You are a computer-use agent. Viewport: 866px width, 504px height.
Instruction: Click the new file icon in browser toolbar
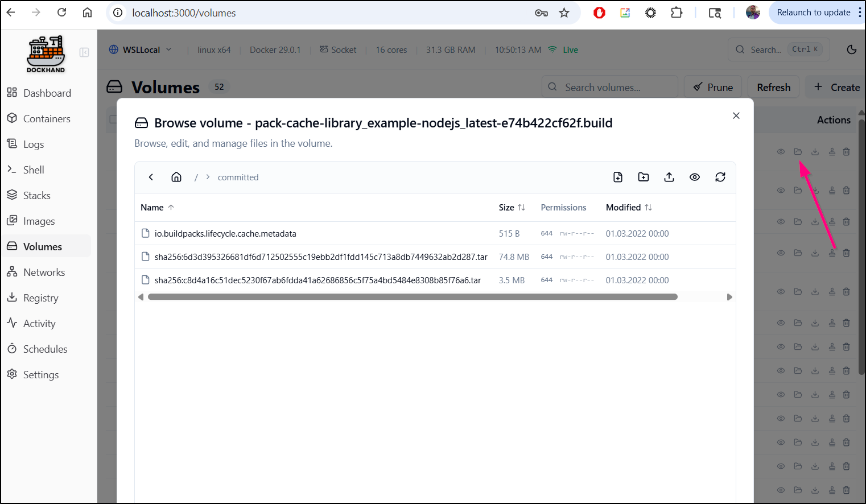pyautogui.click(x=618, y=177)
